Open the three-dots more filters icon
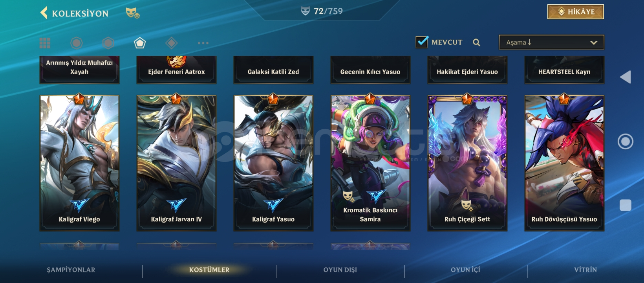This screenshot has width=644, height=283. [203, 43]
